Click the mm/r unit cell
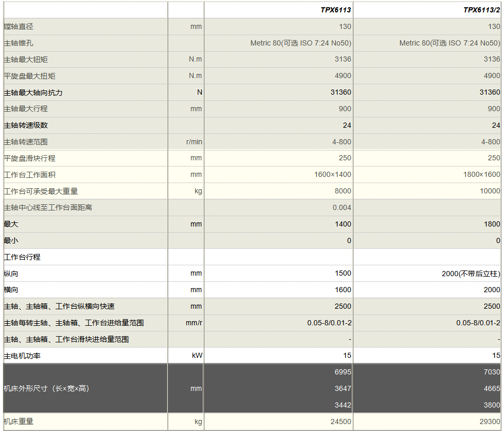The image size is (504, 437). coord(194,323)
